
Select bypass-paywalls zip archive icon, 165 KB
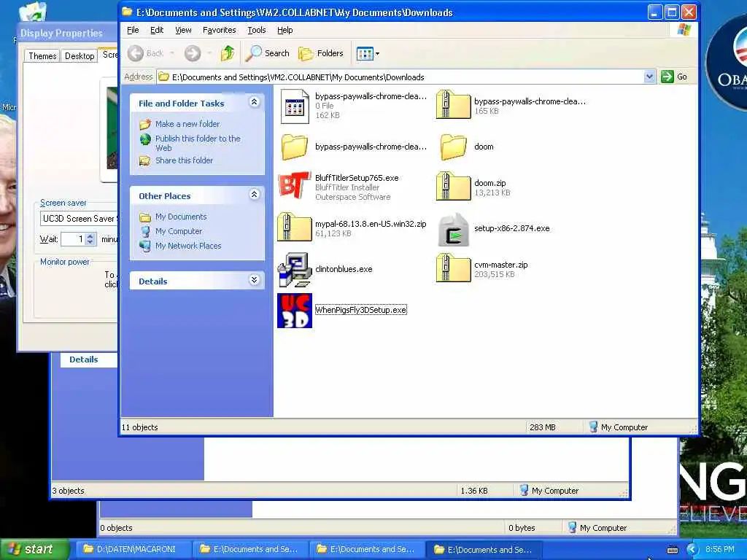453,105
